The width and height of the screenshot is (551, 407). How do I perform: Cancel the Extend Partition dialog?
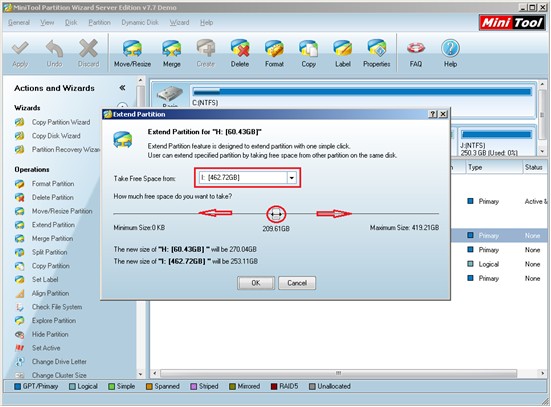coord(297,283)
